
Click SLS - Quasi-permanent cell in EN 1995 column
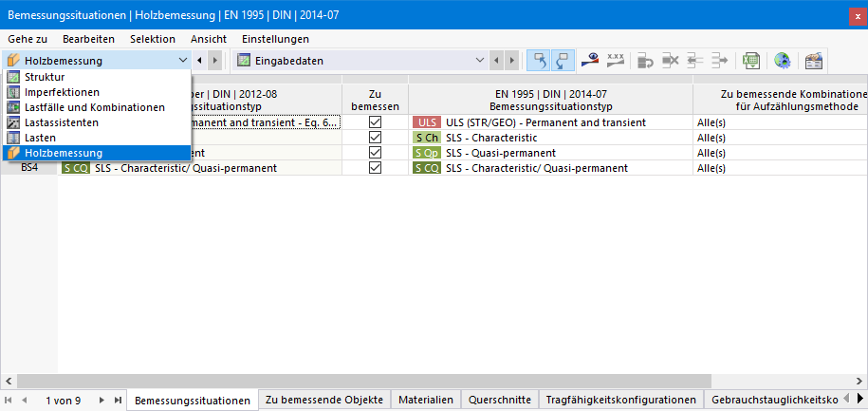551,153
